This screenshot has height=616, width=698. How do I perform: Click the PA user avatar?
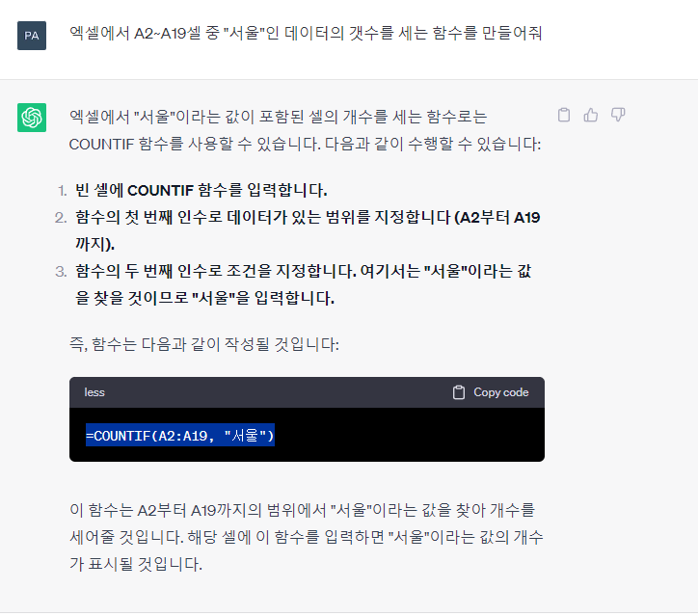point(32,36)
